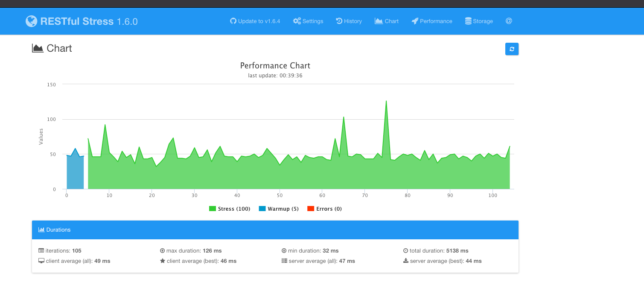Click the bar chart icon in Durations header
The height and width of the screenshot is (303, 644).
click(x=41, y=230)
